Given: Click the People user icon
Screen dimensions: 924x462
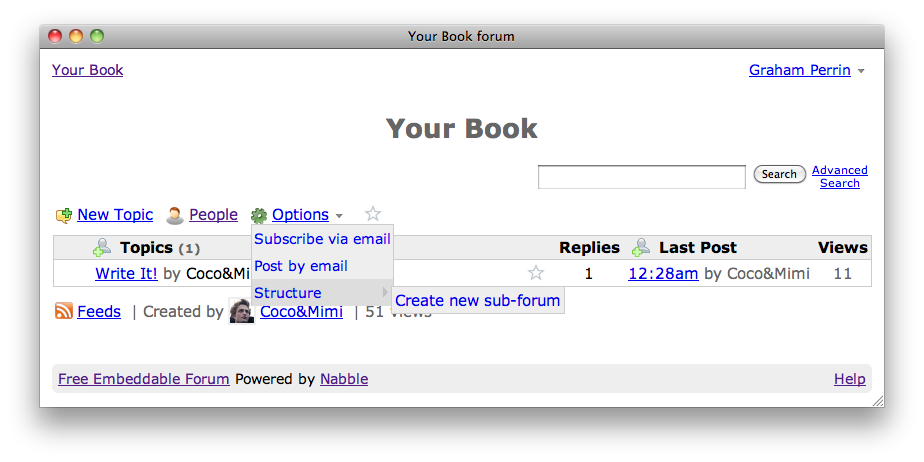Looking at the screenshot, I should 175,215.
